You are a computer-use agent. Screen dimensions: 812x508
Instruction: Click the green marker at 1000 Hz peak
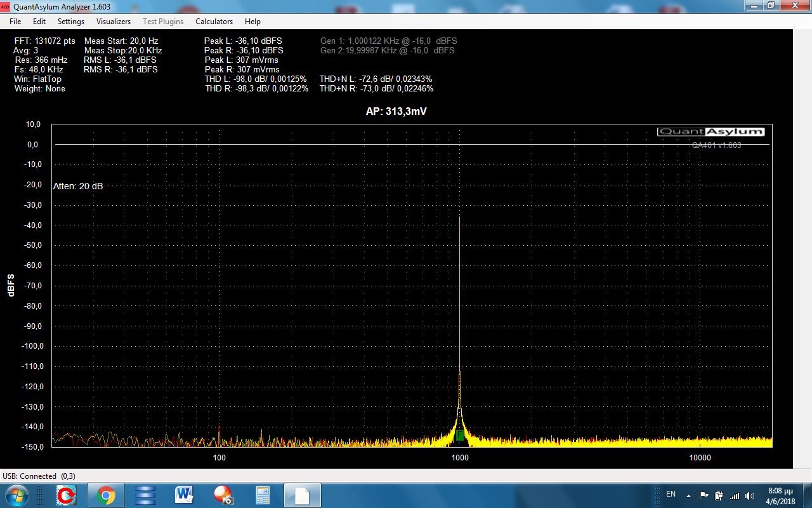point(459,435)
